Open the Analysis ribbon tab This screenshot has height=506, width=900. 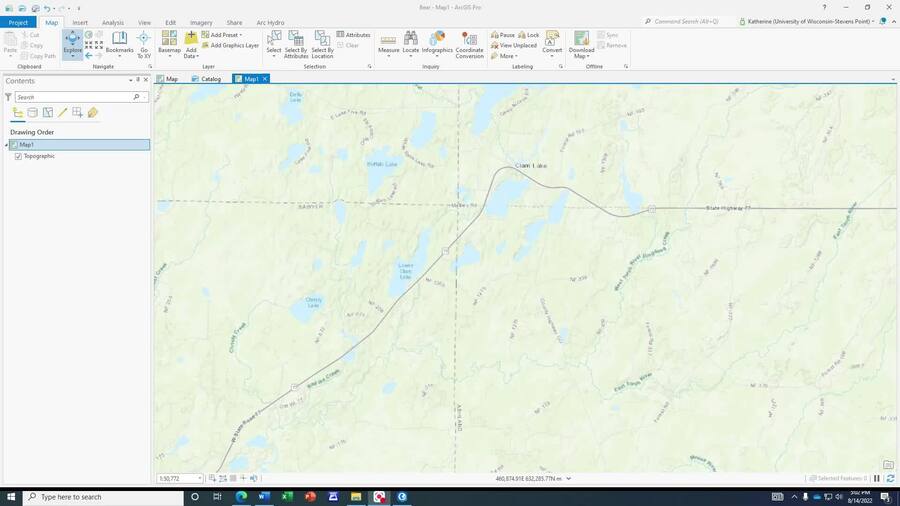coord(113,22)
